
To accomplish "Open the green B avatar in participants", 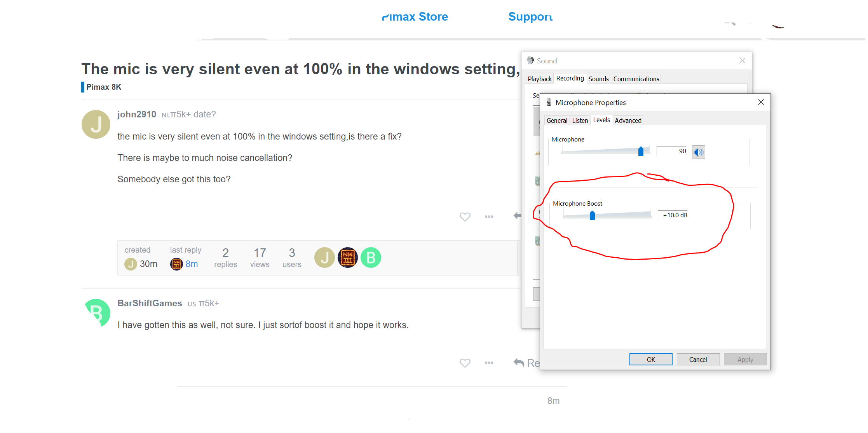I will coord(371,257).
